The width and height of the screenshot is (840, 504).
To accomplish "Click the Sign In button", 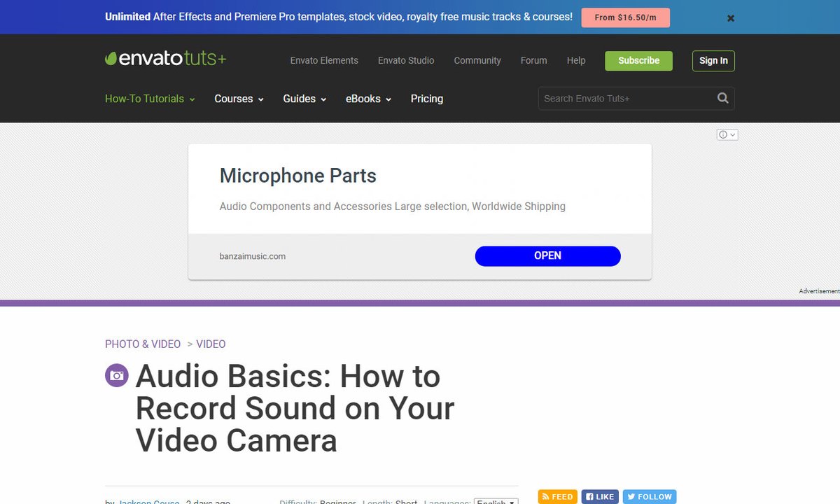I will (x=713, y=61).
